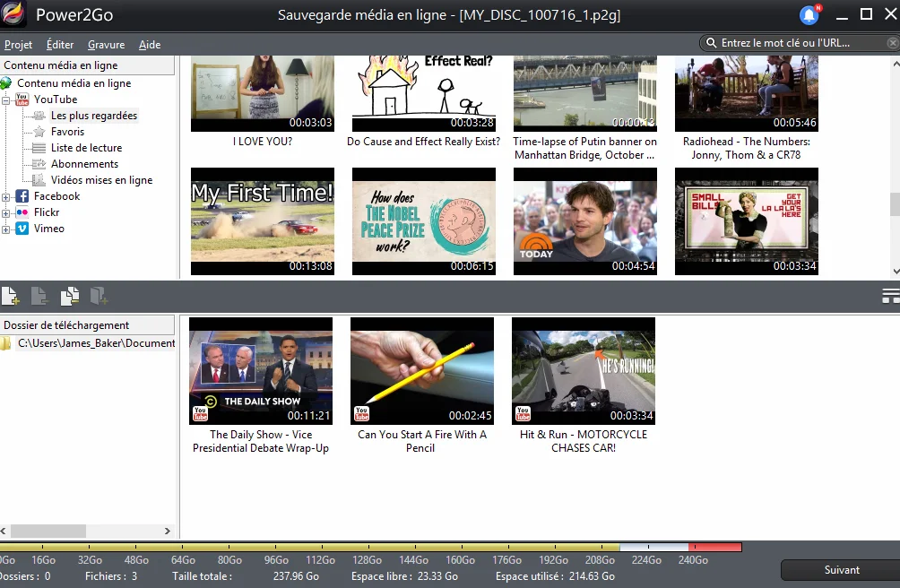Image resolution: width=900 pixels, height=588 pixels.
Task: Click the second grayed document icon in toolbar
Action: coord(39,296)
